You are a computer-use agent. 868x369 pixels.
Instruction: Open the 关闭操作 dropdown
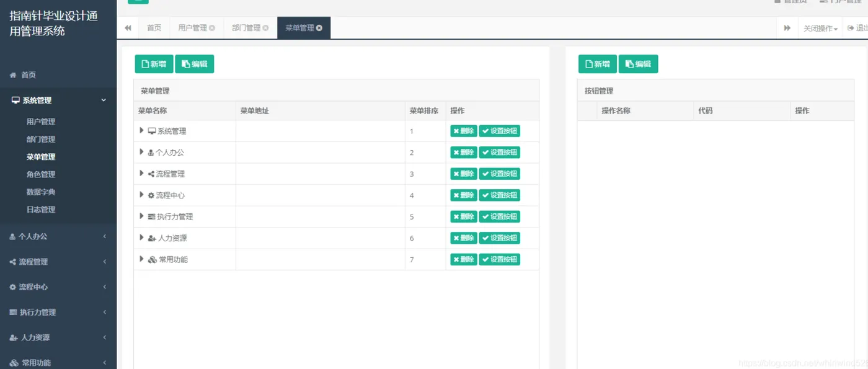820,28
